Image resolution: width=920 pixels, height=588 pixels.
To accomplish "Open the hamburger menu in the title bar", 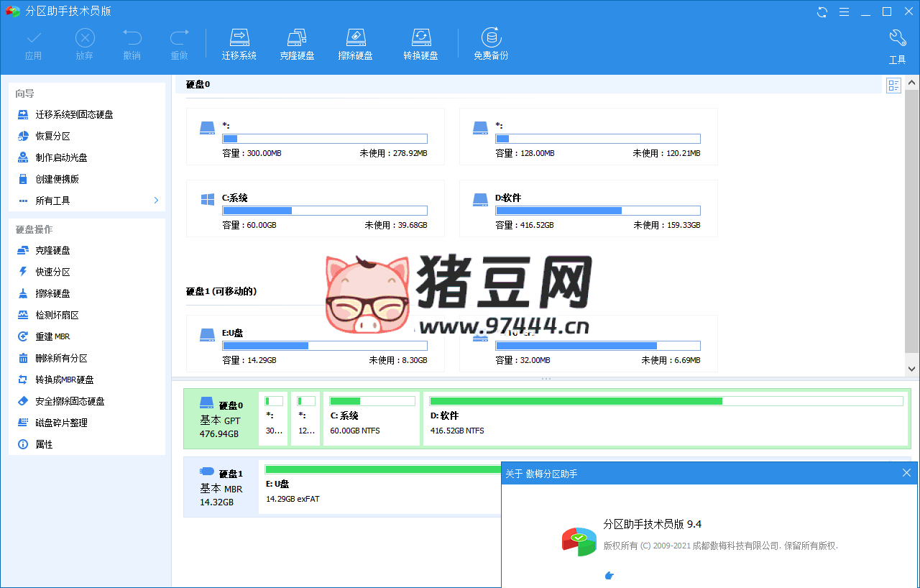I will 844,12.
